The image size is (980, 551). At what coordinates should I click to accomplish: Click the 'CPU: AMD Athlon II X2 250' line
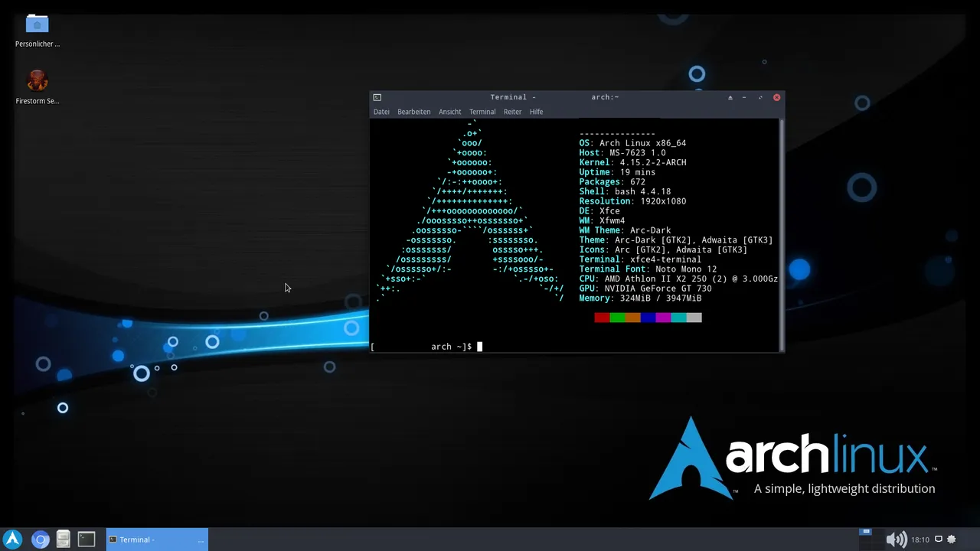pos(678,279)
